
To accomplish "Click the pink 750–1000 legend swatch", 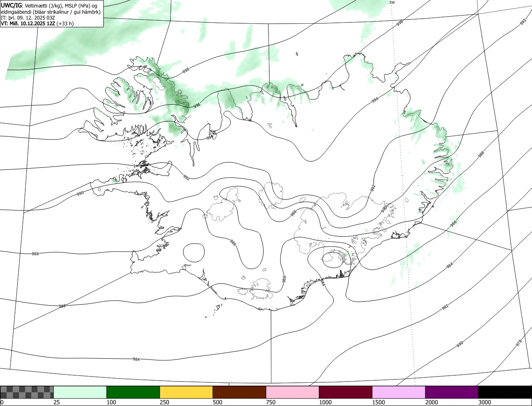I will [293, 392].
